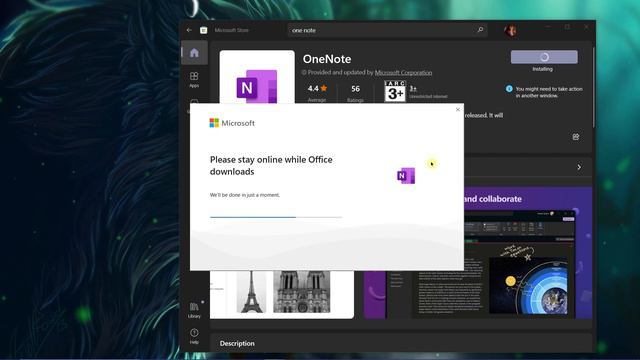Click into the 'one note' search field
Image resolution: width=640 pixels, height=360 pixels.
[x=387, y=30]
